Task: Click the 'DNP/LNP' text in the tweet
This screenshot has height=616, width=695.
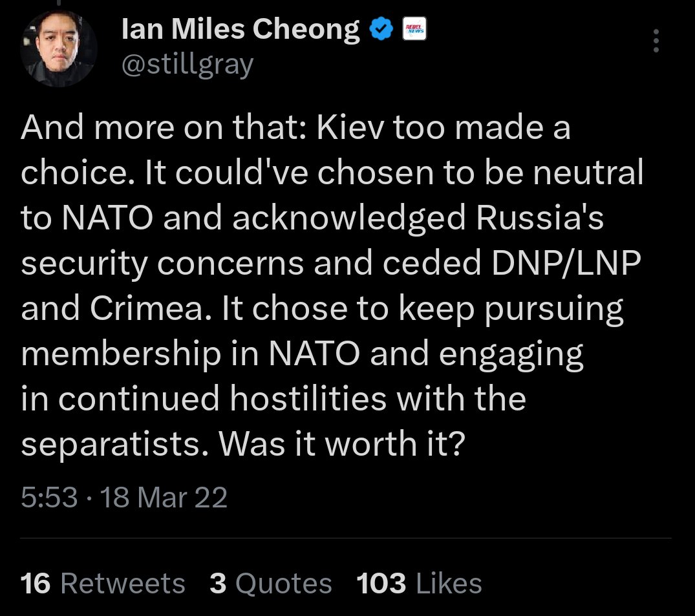Action: pyautogui.click(x=566, y=262)
